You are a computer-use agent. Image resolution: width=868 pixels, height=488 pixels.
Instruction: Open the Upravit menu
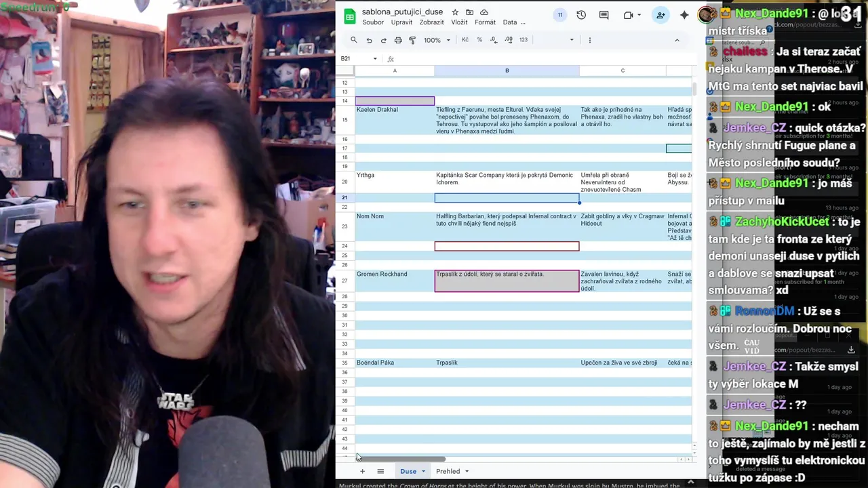coord(401,22)
